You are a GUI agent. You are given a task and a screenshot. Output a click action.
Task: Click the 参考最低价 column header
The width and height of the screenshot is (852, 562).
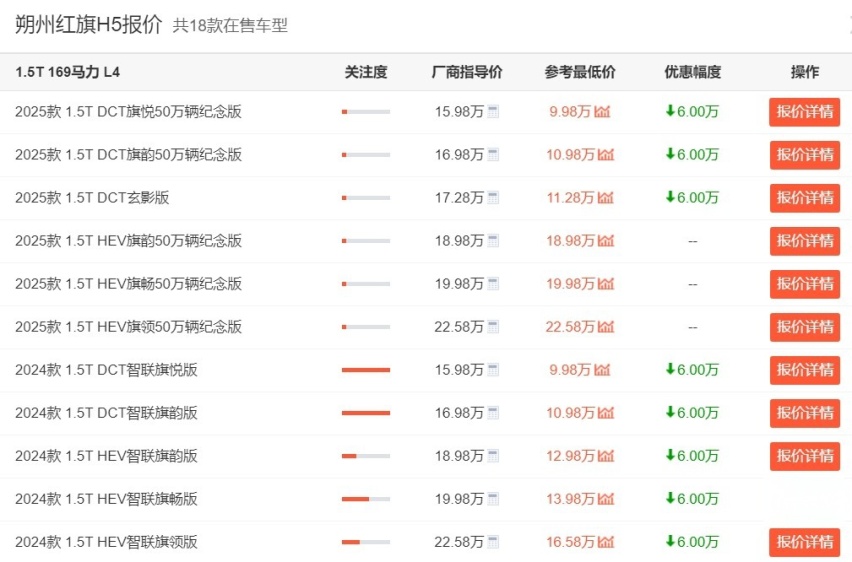[x=580, y=72]
